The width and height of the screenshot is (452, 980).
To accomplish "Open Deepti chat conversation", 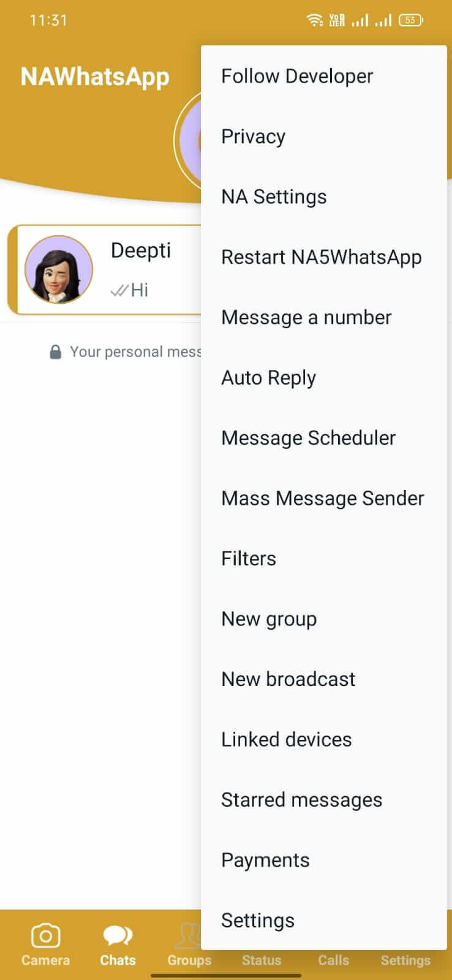I will click(x=105, y=269).
